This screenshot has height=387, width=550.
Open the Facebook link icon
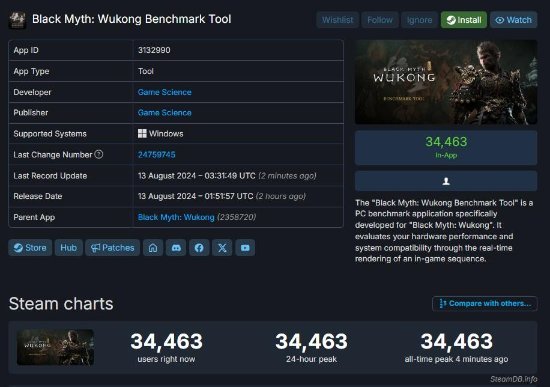point(199,248)
